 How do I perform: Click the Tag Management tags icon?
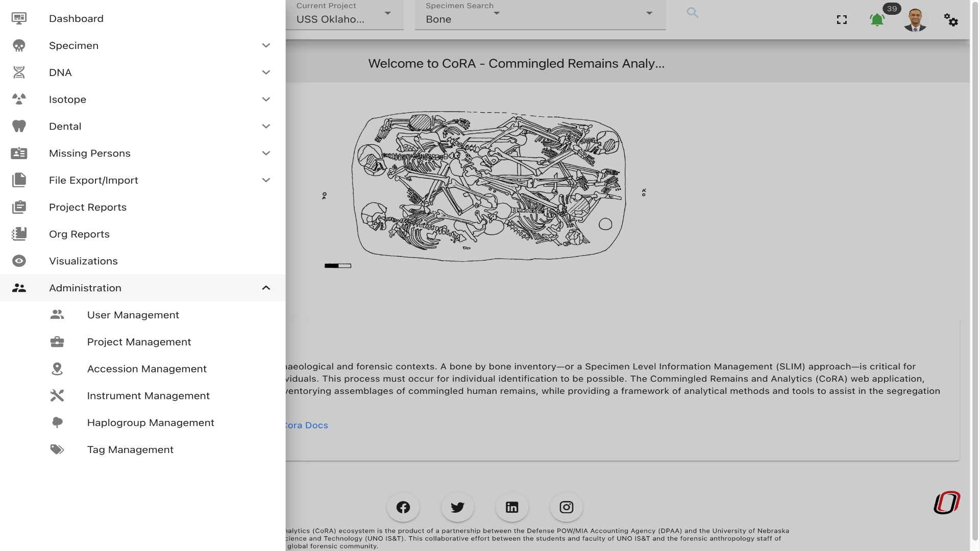point(57,449)
